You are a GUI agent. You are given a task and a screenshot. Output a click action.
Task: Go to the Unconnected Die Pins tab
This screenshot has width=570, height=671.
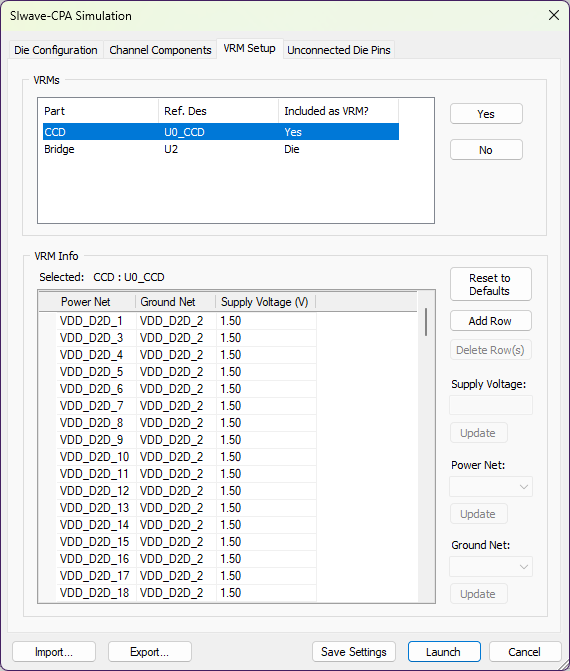coord(338,50)
